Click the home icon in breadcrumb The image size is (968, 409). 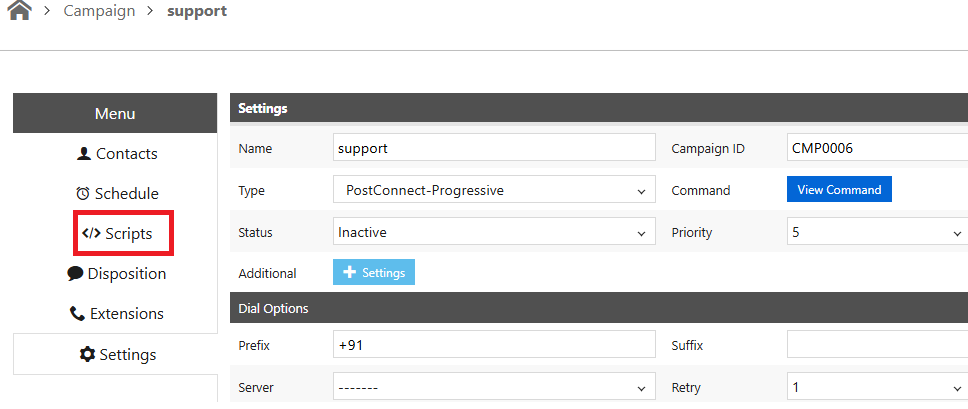click(x=20, y=10)
